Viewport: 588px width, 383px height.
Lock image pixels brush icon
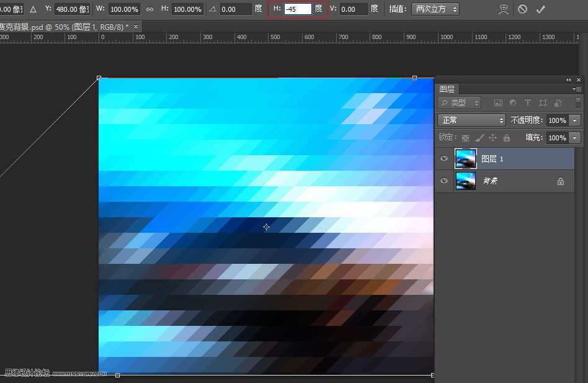[x=479, y=138]
